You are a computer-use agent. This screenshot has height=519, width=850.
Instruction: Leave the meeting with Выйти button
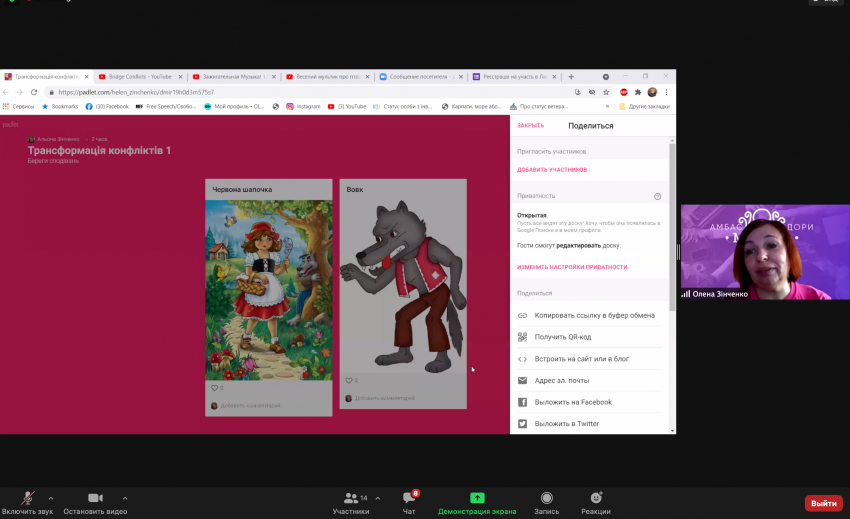823,503
